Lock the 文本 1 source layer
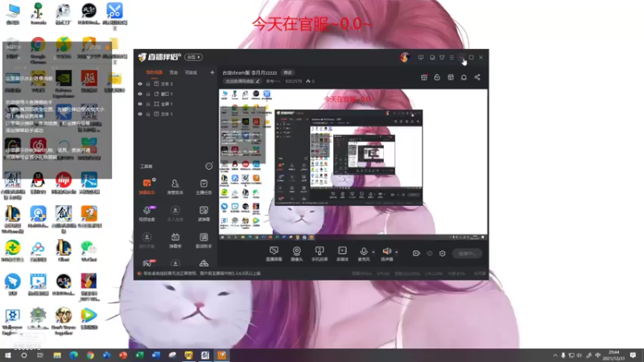644x362 pixels. 148,114
